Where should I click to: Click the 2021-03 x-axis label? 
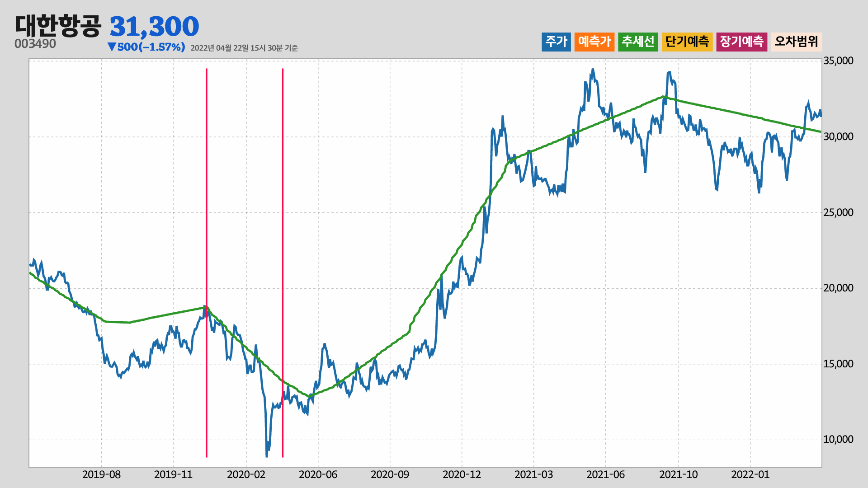coord(533,474)
